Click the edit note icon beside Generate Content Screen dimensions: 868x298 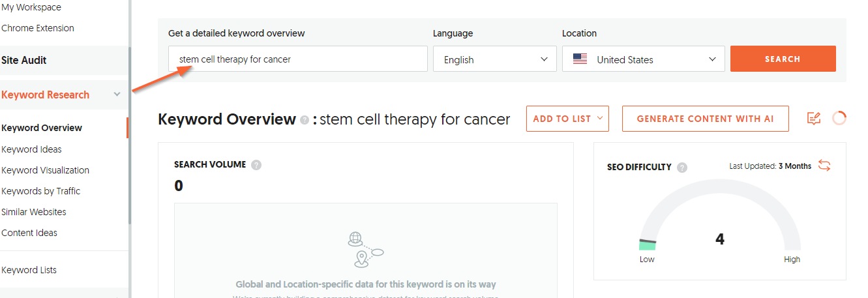[813, 119]
